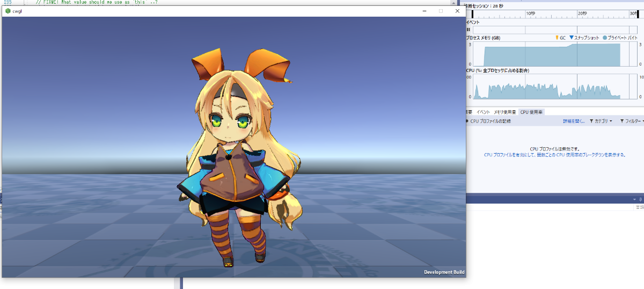Switch to the 概要 tab
The width and height of the screenshot is (644, 289).
(x=469, y=112)
